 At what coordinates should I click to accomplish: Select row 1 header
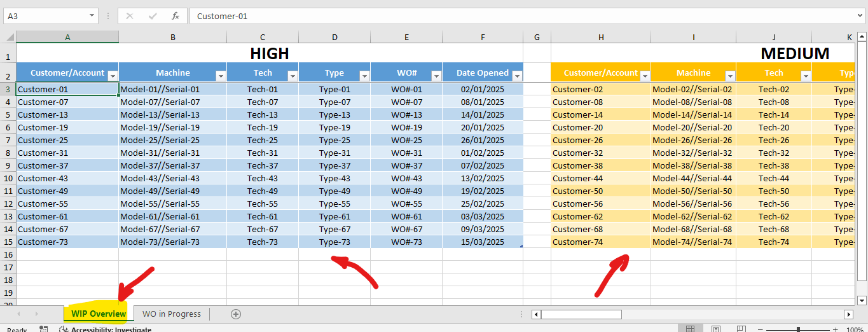pyautogui.click(x=8, y=53)
